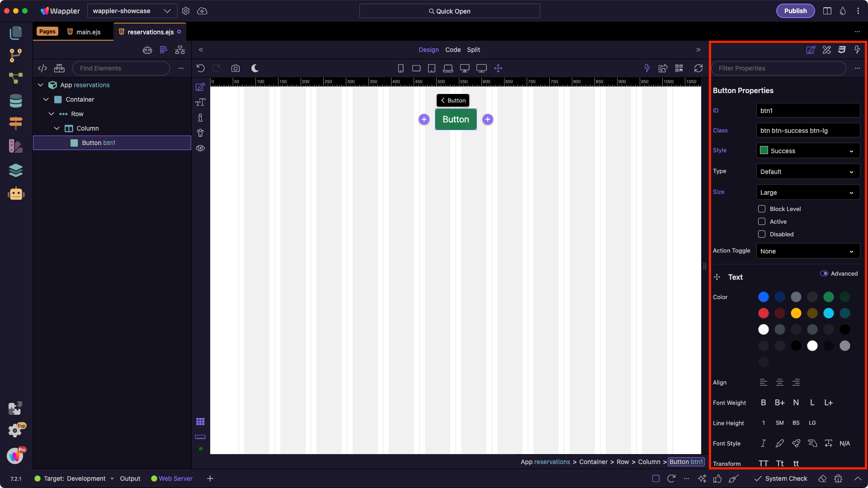Click the Publish button
This screenshot has width=868, height=488.
pos(795,11)
